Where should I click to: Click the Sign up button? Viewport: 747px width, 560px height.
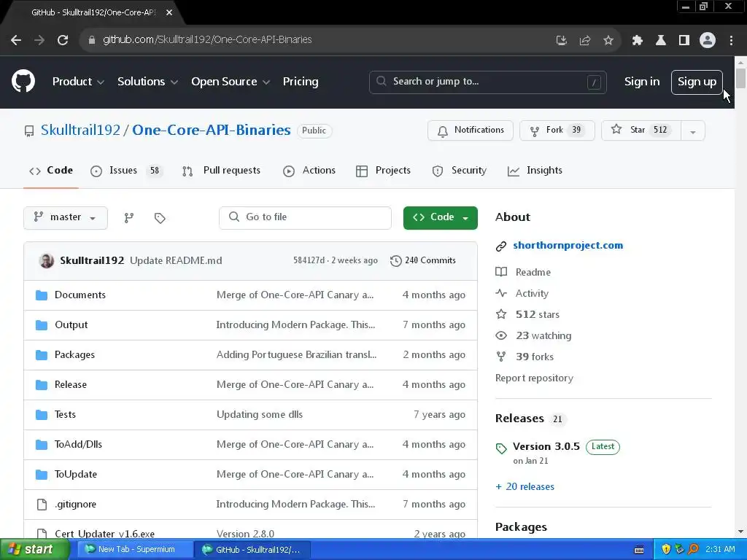coord(697,82)
